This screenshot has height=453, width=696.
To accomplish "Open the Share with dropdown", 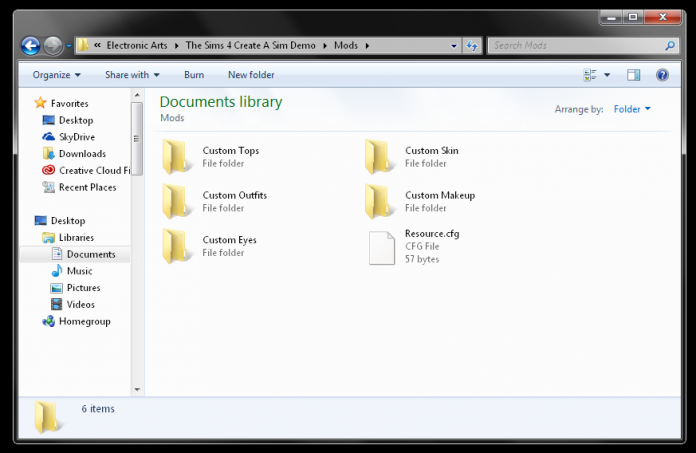I will click(x=132, y=75).
